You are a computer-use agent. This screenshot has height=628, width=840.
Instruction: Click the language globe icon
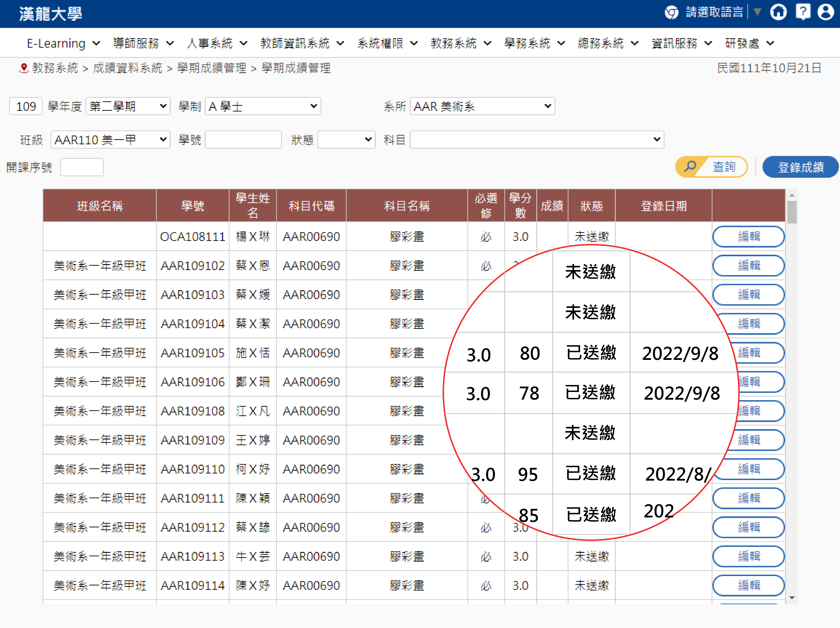pyautogui.click(x=671, y=13)
